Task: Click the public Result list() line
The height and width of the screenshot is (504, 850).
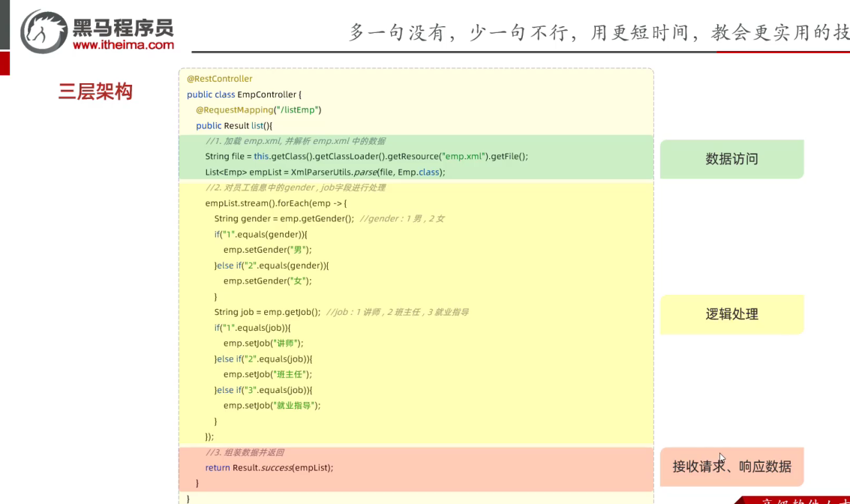Action: pyautogui.click(x=234, y=126)
